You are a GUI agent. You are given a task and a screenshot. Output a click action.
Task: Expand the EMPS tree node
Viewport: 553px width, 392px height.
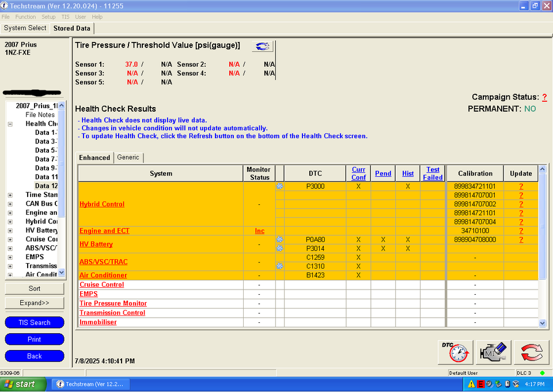point(10,257)
